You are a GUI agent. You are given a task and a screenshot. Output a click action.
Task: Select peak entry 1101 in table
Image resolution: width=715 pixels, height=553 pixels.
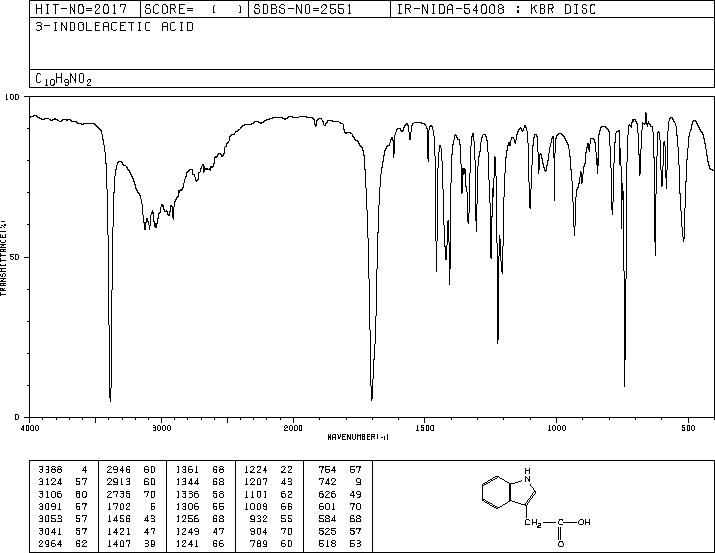[269, 494]
